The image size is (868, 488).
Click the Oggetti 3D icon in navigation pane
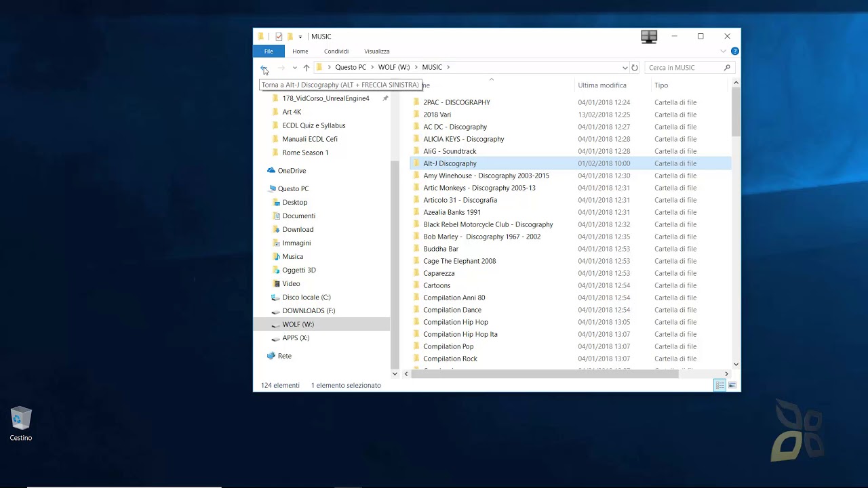click(x=276, y=270)
